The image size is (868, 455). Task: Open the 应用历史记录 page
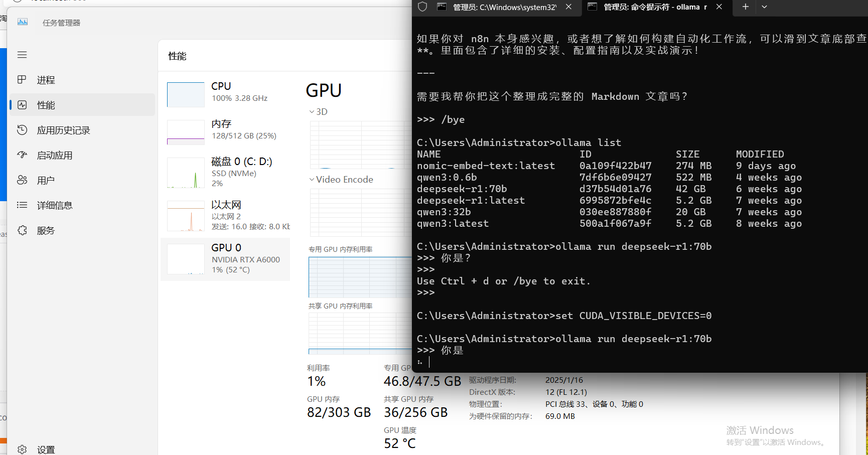tap(82, 130)
